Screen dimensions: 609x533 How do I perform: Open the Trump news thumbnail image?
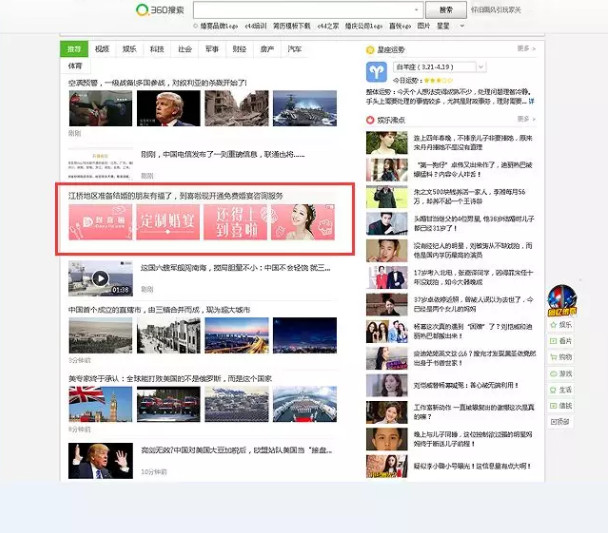pyautogui.click(x=167, y=108)
